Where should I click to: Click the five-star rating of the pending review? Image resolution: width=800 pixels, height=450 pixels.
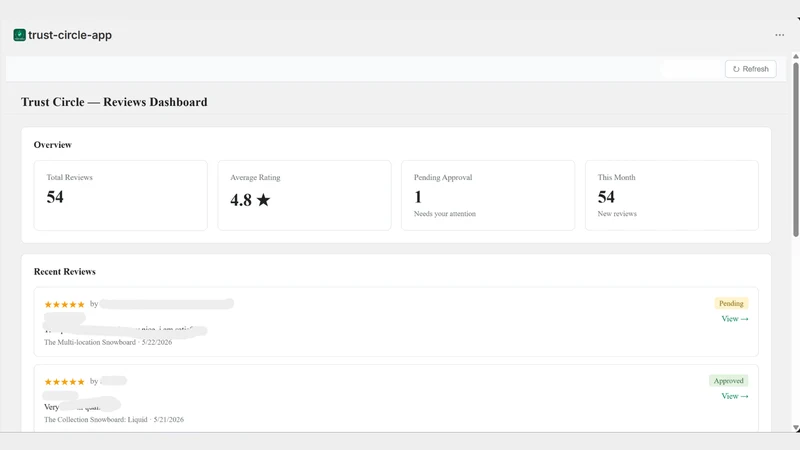tap(64, 305)
